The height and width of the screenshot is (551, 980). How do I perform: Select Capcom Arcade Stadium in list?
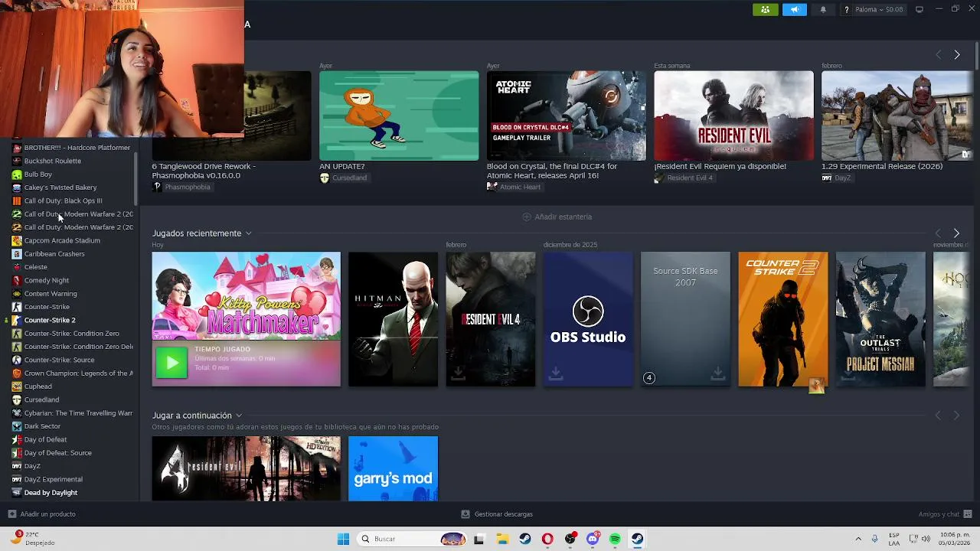tap(61, 240)
